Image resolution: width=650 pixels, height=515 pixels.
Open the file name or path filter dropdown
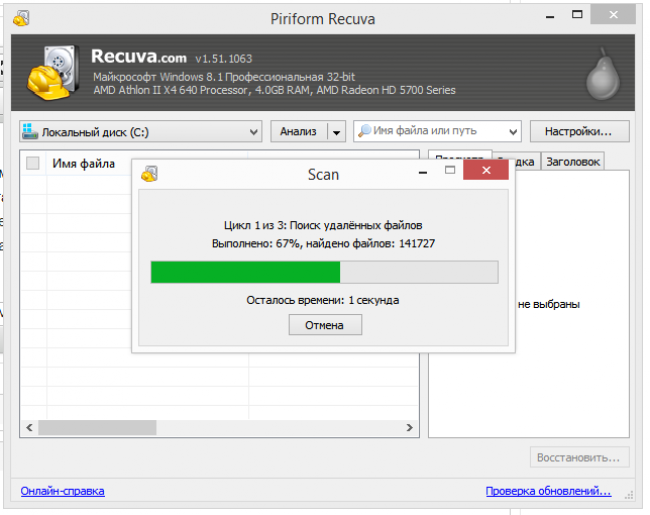(513, 132)
